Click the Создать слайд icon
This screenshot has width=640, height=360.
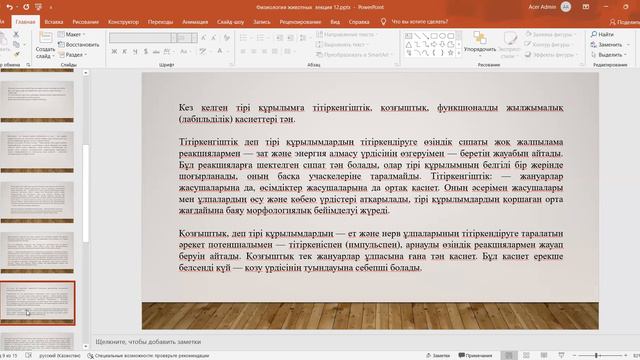tap(45, 38)
